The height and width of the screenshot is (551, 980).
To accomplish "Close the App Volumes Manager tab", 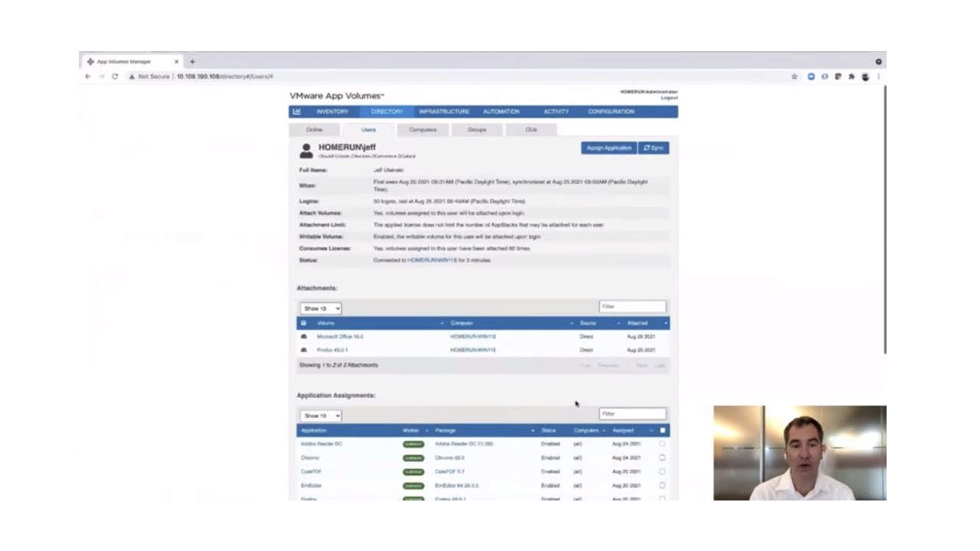I will [x=176, y=61].
